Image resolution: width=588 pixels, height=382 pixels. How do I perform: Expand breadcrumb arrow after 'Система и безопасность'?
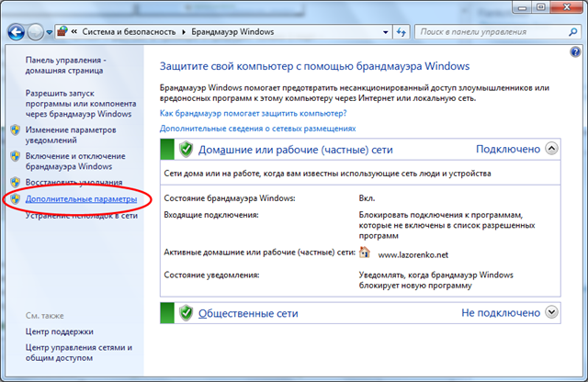184,32
